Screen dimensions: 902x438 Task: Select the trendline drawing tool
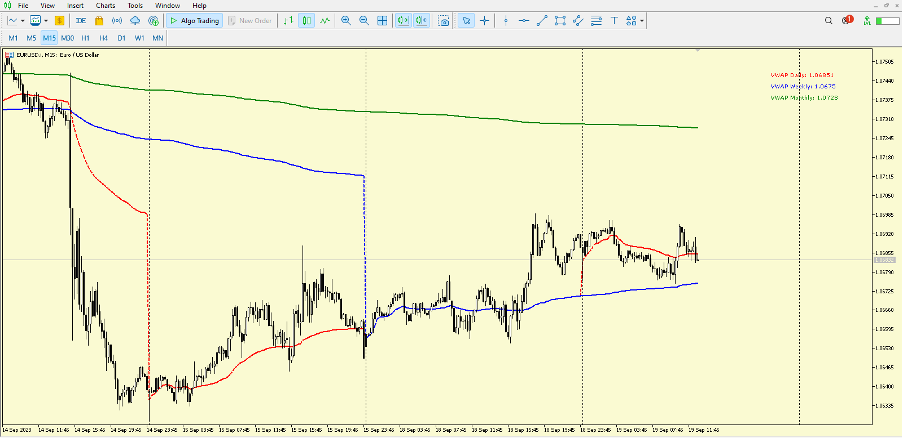[541, 20]
